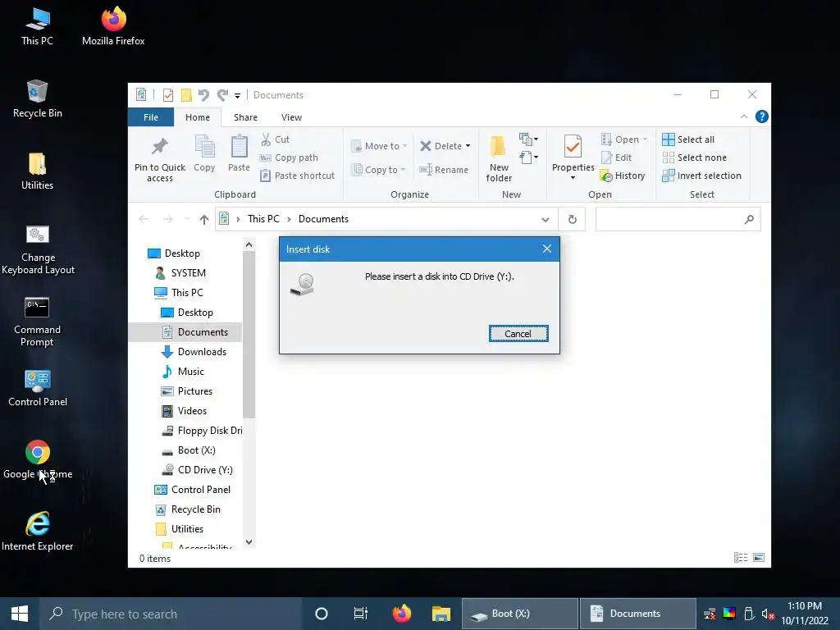Click Select none in ribbon

tap(695, 157)
